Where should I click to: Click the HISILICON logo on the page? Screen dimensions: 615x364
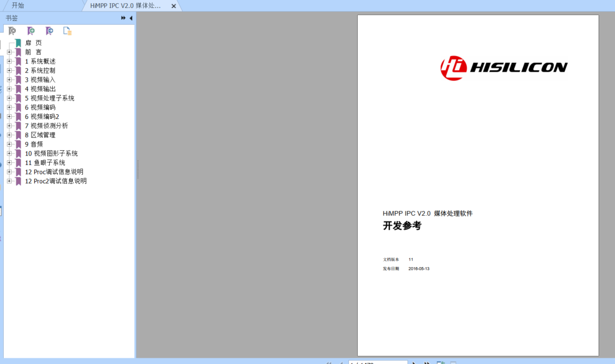[504, 68]
